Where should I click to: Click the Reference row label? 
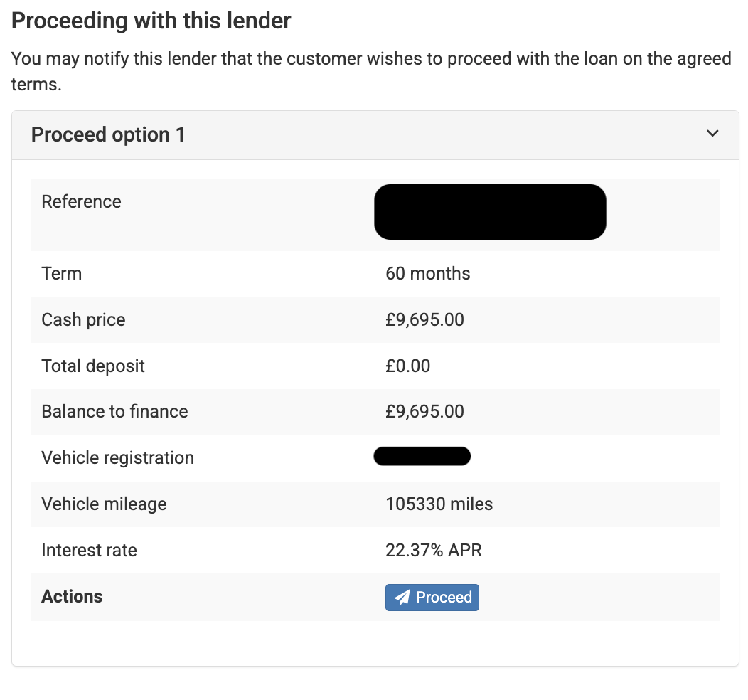click(x=81, y=201)
